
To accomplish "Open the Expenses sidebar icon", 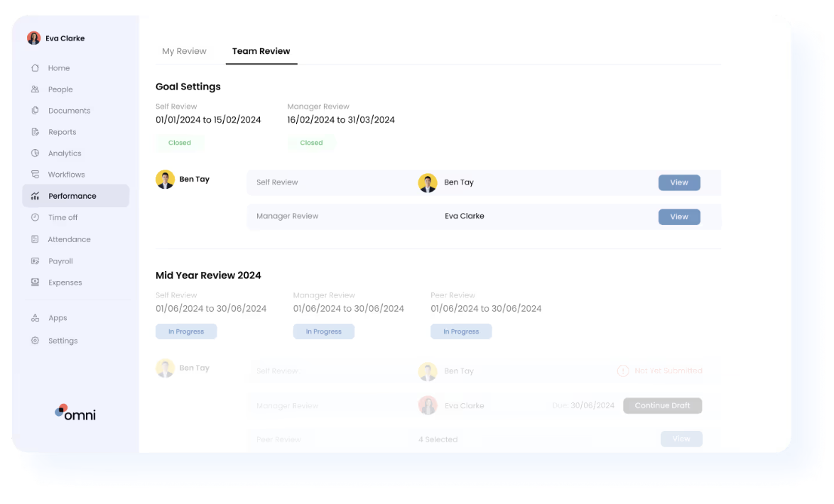I will 35,283.
